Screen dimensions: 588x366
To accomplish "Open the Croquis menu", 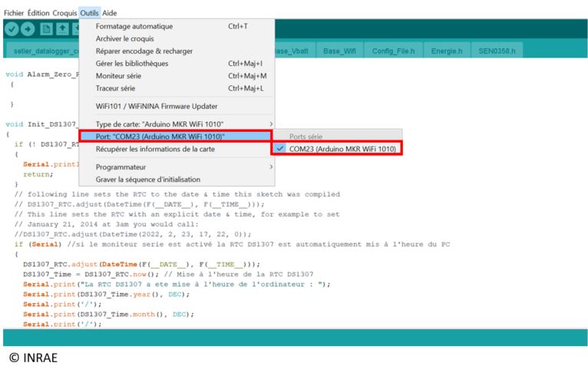I will coord(64,13).
